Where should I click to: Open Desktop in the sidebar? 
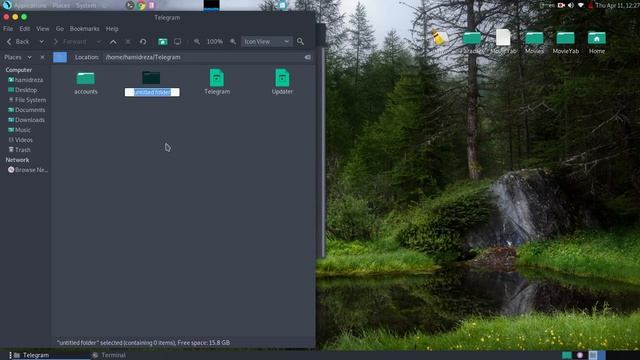23,90
